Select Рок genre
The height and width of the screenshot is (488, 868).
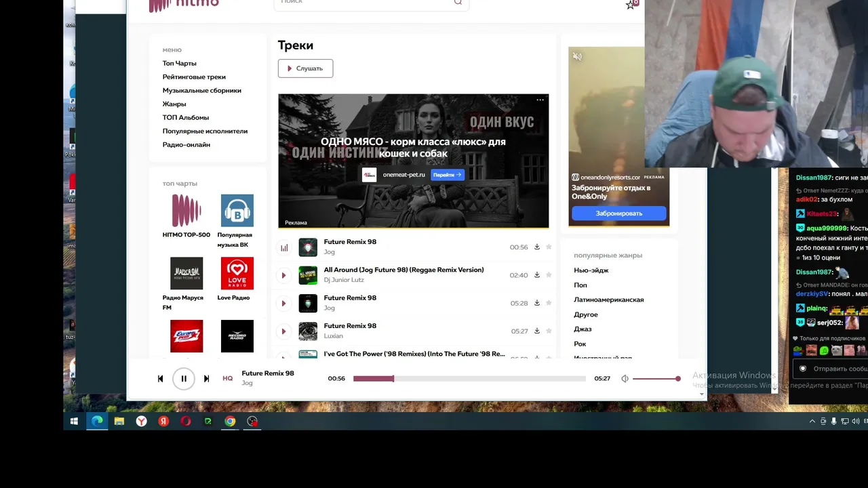[580, 344]
